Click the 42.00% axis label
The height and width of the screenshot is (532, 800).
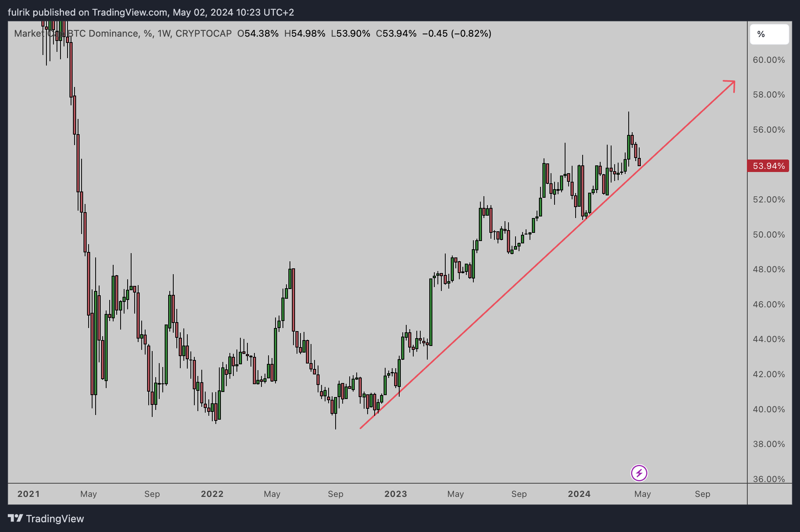click(769, 374)
